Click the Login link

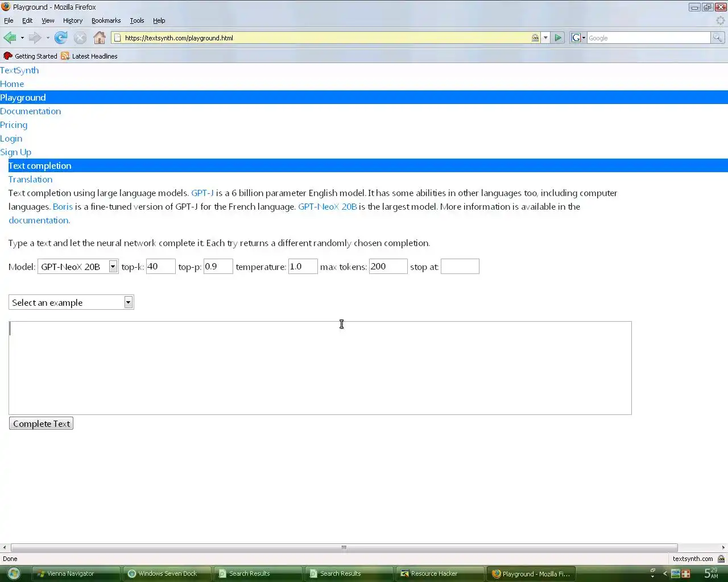tap(11, 139)
